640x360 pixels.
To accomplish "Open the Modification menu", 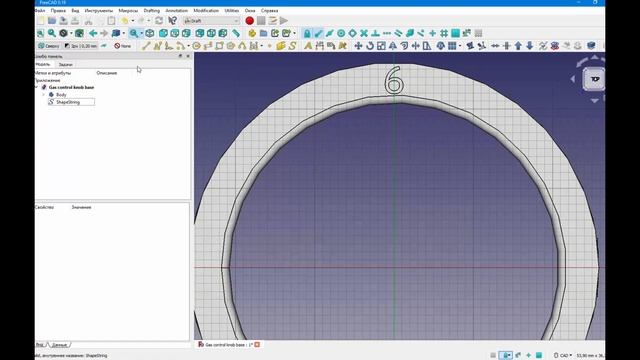I will [x=206, y=11].
